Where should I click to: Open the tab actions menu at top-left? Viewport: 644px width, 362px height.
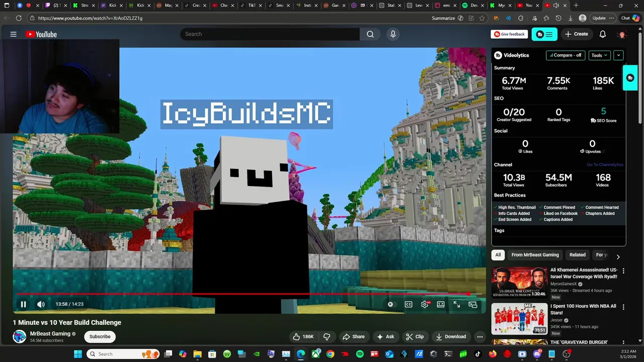coord(6,6)
